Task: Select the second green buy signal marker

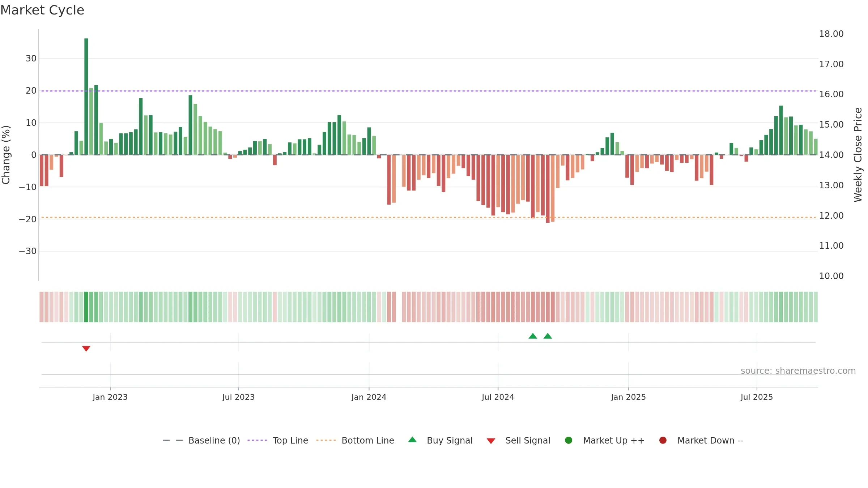Action: tap(548, 336)
